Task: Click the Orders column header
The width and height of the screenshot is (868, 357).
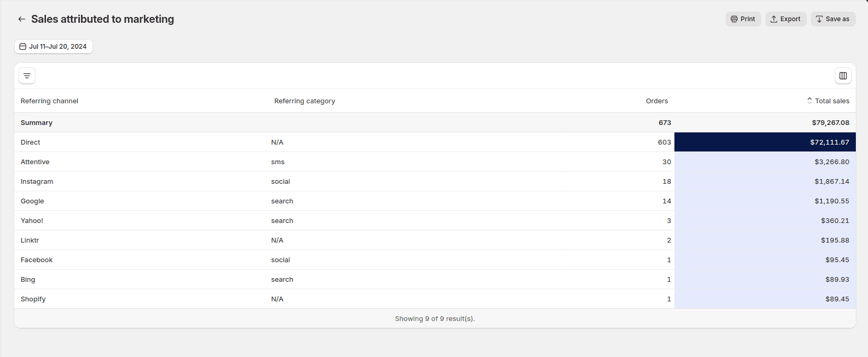Action: coord(656,101)
